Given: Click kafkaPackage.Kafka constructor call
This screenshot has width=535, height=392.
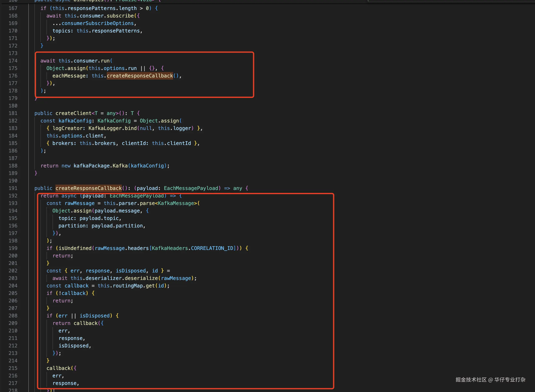Looking at the screenshot, I should [x=100, y=166].
